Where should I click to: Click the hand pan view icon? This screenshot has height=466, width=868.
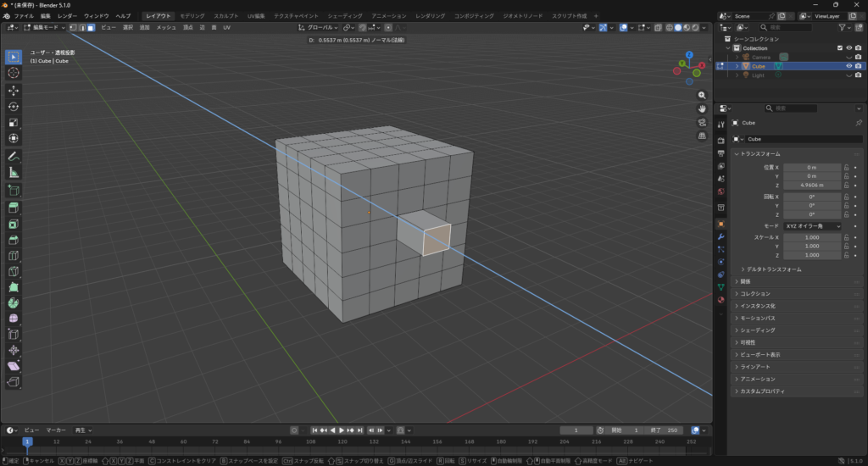(702, 108)
